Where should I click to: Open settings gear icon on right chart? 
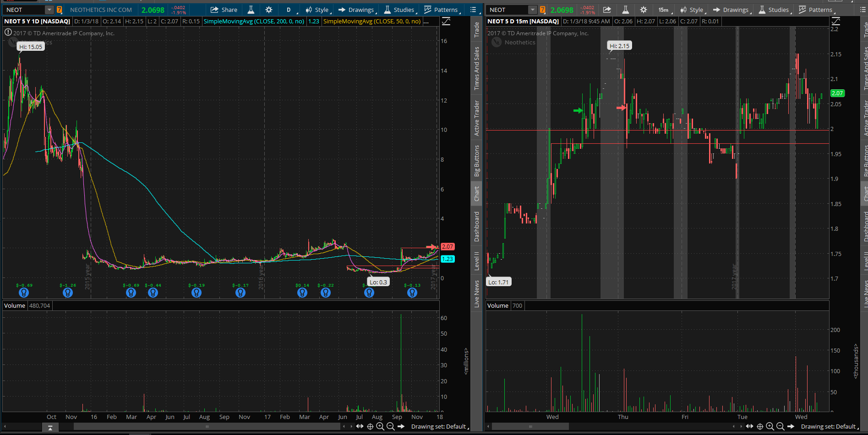644,10
